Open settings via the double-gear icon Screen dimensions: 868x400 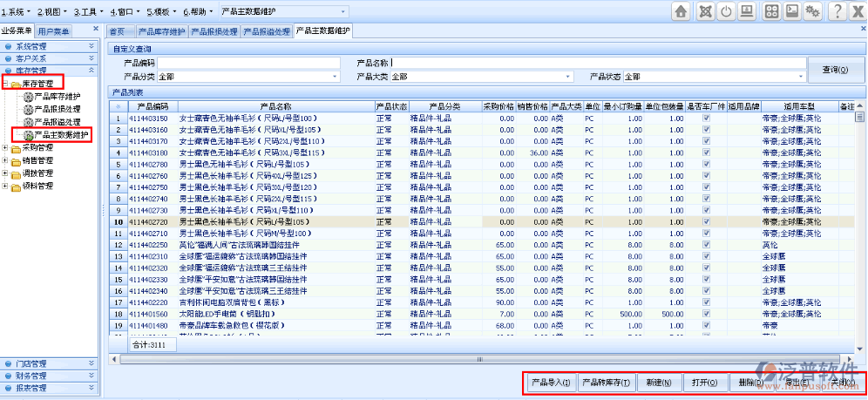click(813, 11)
